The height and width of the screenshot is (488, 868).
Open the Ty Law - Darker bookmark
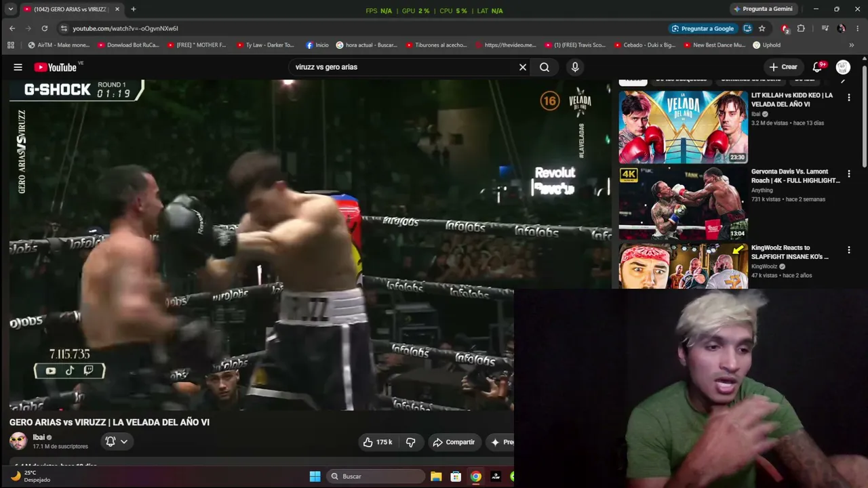tap(265, 45)
